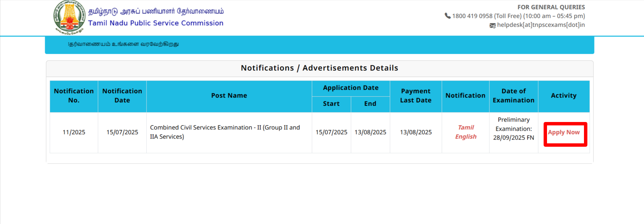Click the Post Name column header

(229, 96)
